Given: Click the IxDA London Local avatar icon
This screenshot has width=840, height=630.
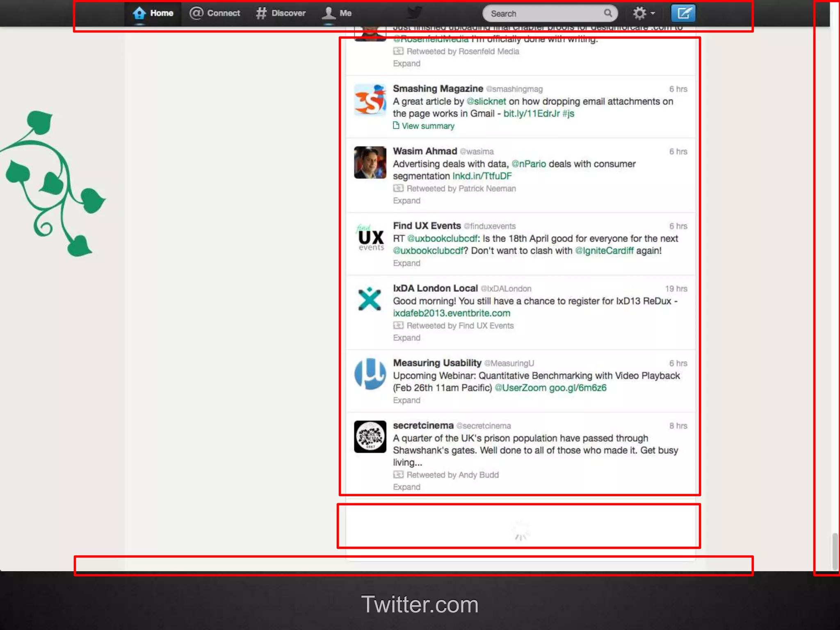Looking at the screenshot, I should pyautogui.click(x=370, y=299).
